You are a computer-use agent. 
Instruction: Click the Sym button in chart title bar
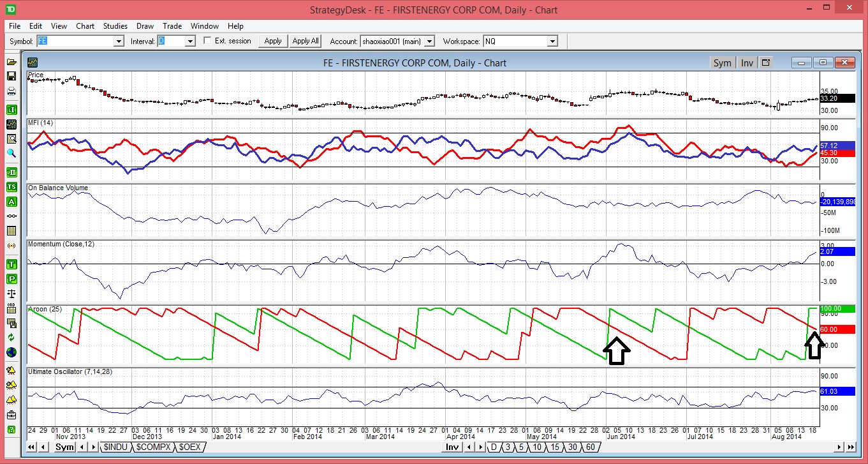(x=722, y=63)
